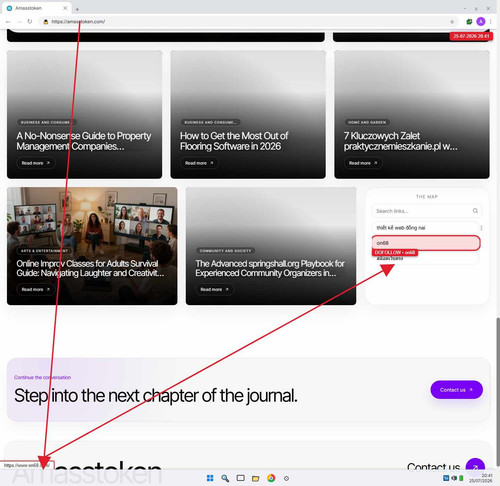The height and width of the screenshot is (486, 500).
Task: Read more on springshall.org Playbook article
Action: (214, 289)
